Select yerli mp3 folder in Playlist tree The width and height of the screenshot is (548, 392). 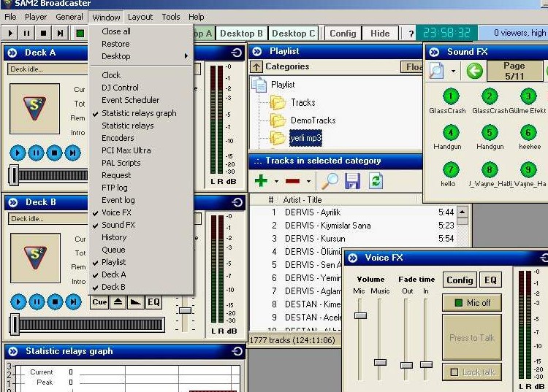[305, 138]
